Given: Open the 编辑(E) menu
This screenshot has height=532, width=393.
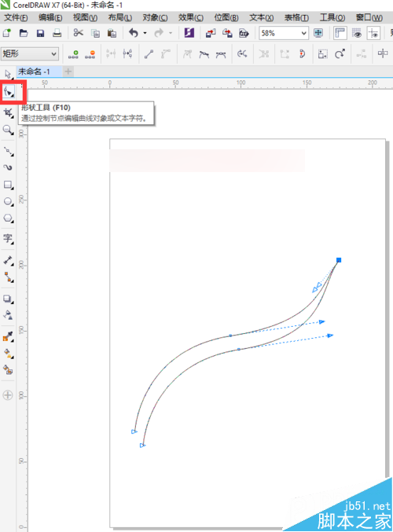Looking at the screenshot, I should [x=50, y=17].
